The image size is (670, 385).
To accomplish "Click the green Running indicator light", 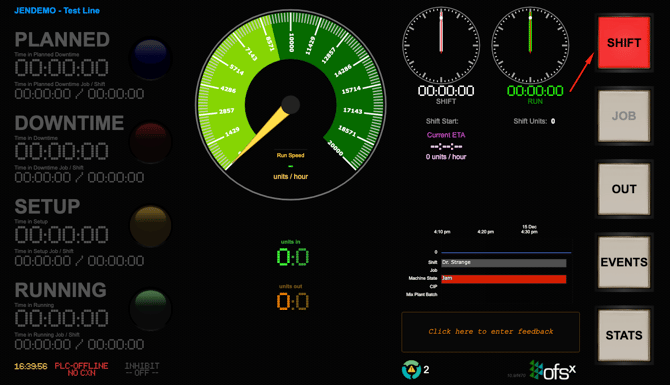I will click(x=150, y=309).
